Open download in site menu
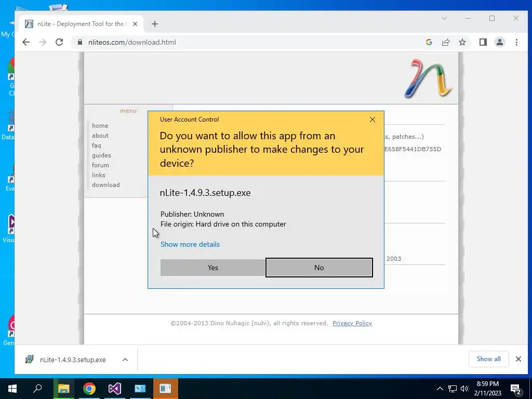 pos(106,184)
